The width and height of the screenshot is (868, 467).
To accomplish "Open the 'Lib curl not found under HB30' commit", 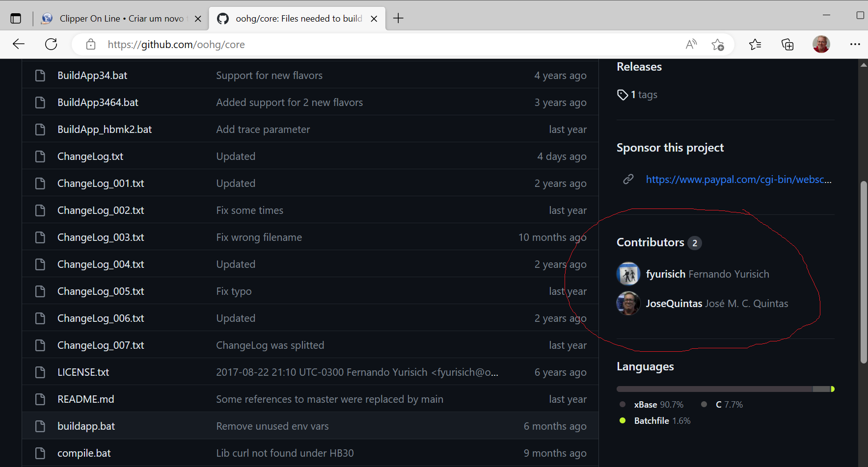I will (285, 453).
